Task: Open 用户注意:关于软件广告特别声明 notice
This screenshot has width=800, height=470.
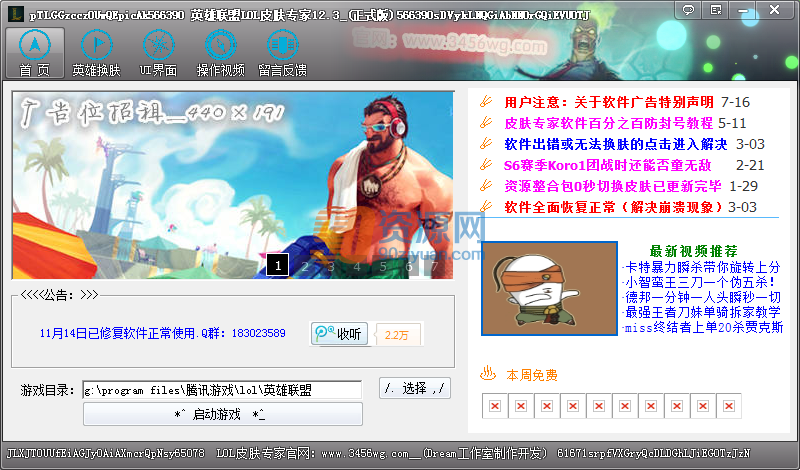Action: [x=609, y=103]
